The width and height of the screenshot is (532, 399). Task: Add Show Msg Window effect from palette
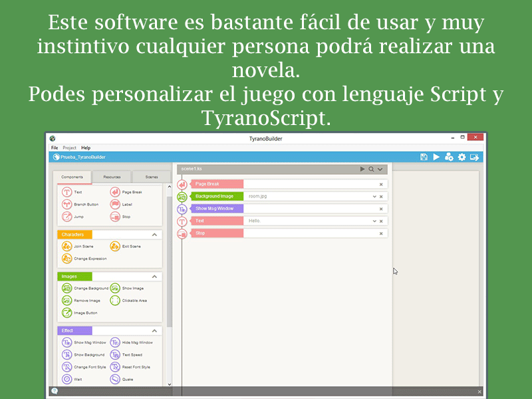(84, 342)
